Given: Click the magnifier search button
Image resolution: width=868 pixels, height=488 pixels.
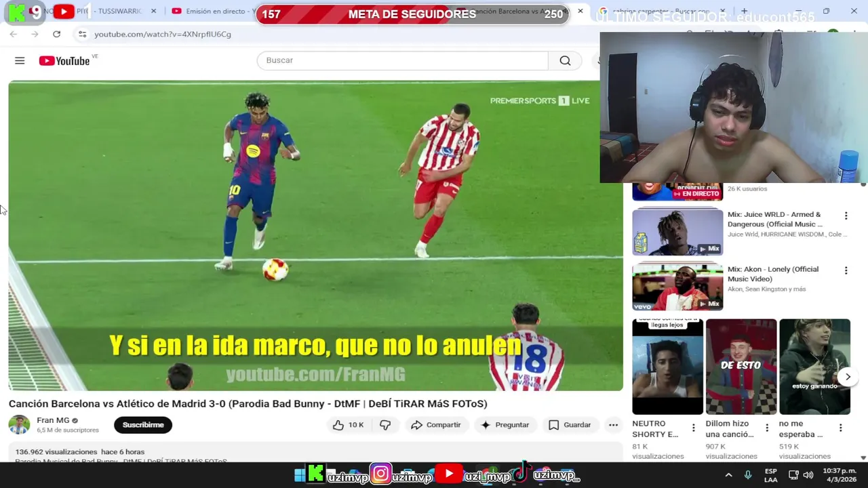Looking at the screenshot, I should point(565,60).
